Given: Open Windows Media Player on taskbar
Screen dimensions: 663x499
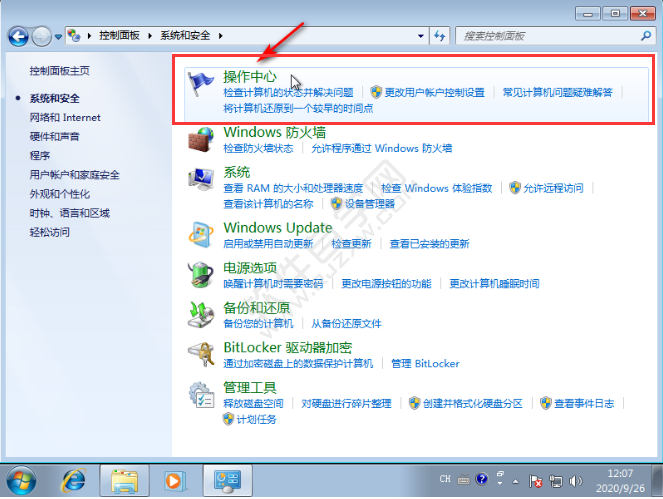Looking at the screenshot, I should click(175, 481).
